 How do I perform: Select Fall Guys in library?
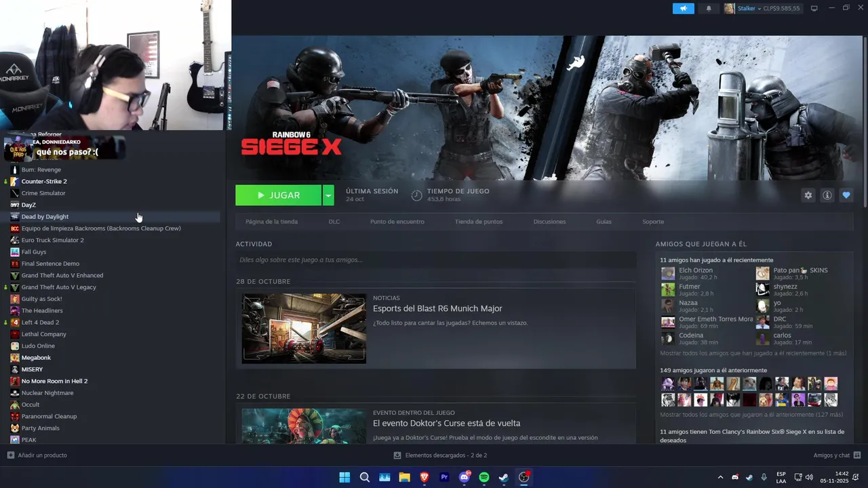[34, 252]
